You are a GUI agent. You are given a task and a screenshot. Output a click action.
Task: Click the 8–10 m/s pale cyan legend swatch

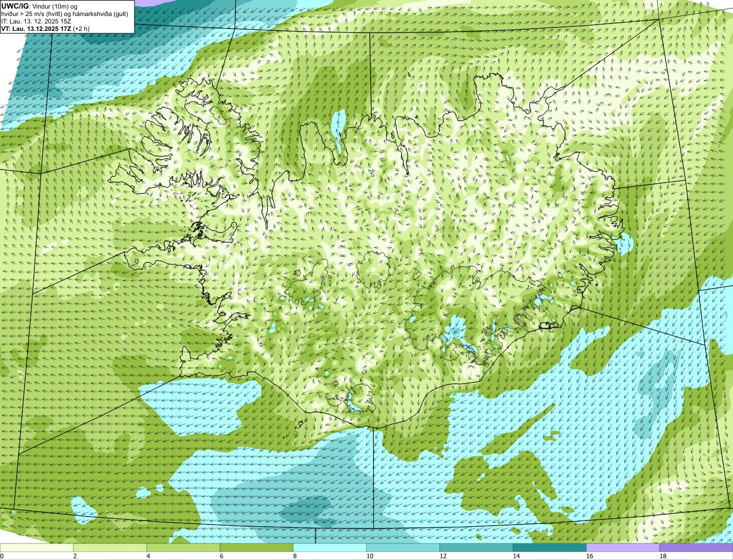330,547
